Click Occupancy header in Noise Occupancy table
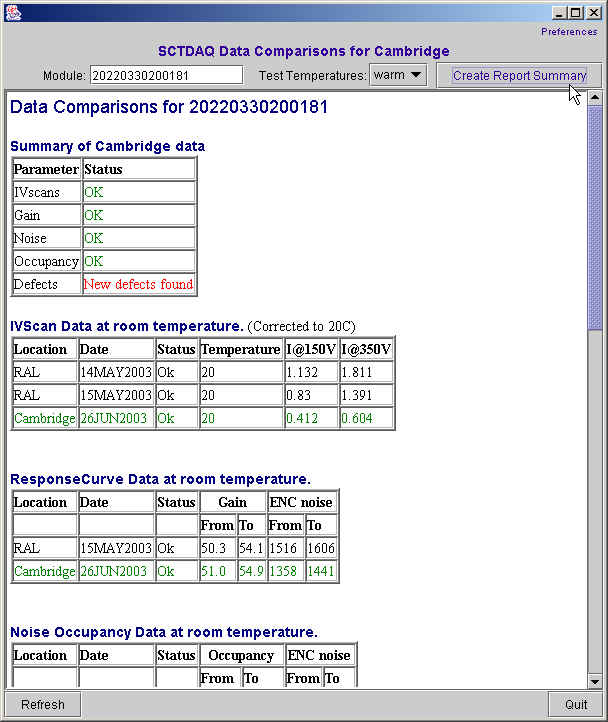 pyautogui.click(x=241, y=655)
